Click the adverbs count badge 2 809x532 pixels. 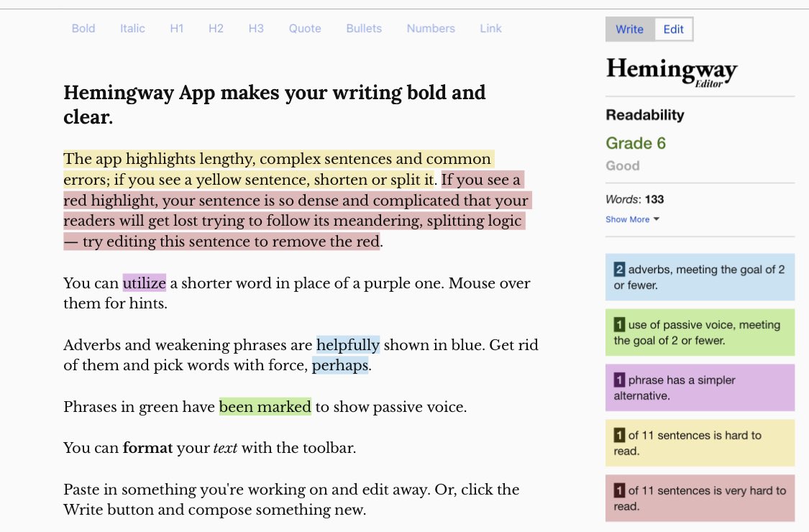pyautogui.click(x=619, y=270)
